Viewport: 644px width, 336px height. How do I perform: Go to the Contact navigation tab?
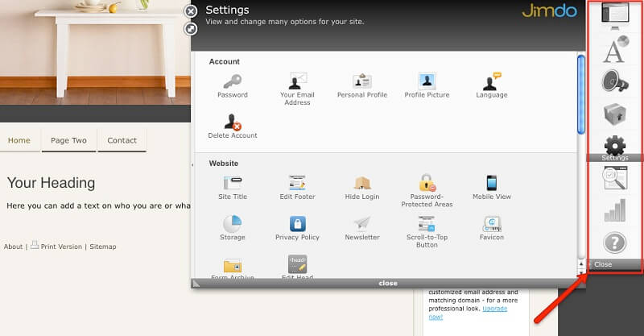point(122,140)
